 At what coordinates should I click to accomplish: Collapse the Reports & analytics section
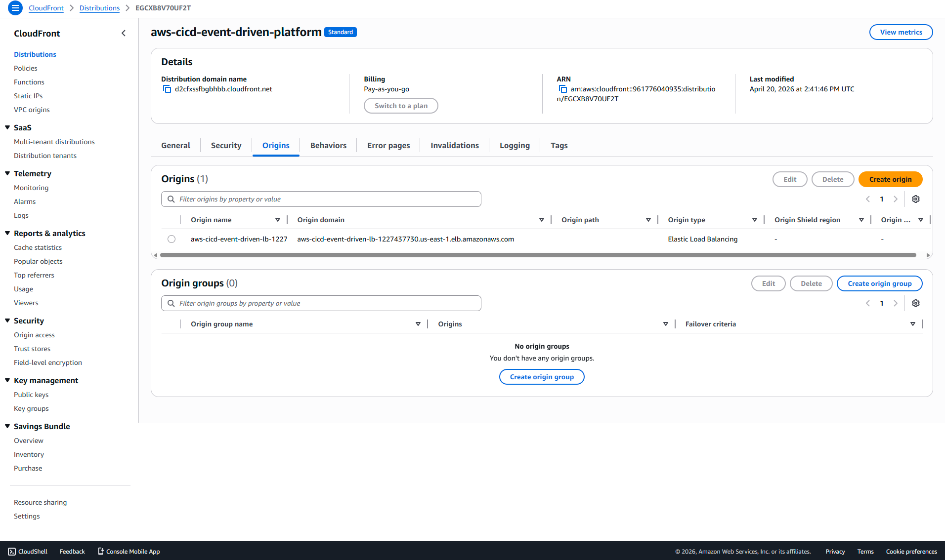pos(7,233)
